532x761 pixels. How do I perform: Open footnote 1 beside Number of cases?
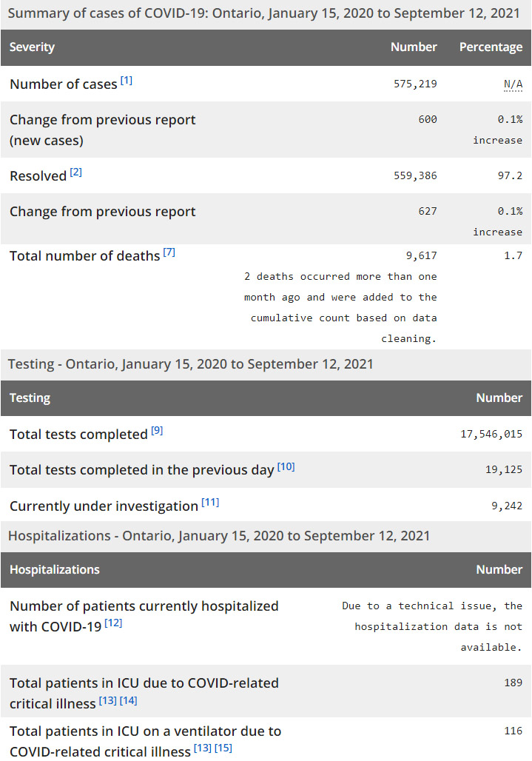(127, 81)
